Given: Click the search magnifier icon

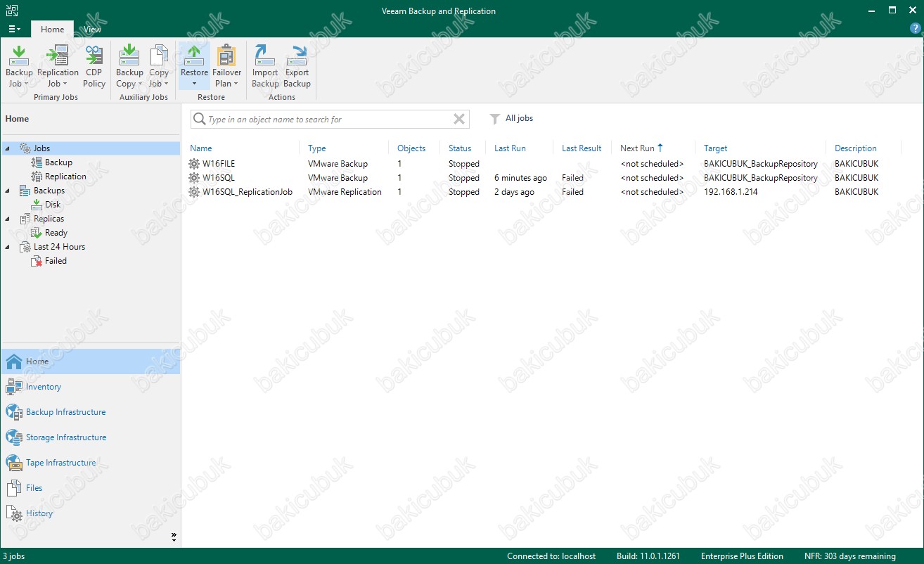Looking at the screenshot, I should (199, 119).
